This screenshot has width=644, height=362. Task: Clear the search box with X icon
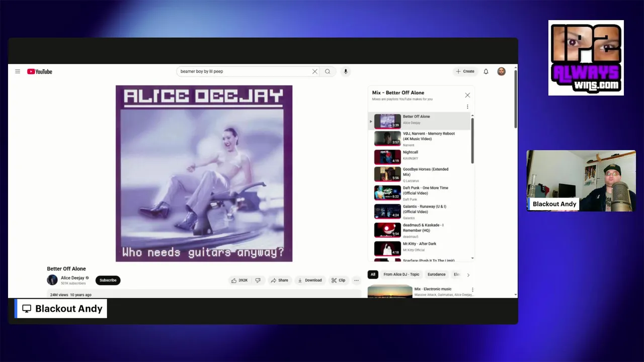[x=315, y=71]
